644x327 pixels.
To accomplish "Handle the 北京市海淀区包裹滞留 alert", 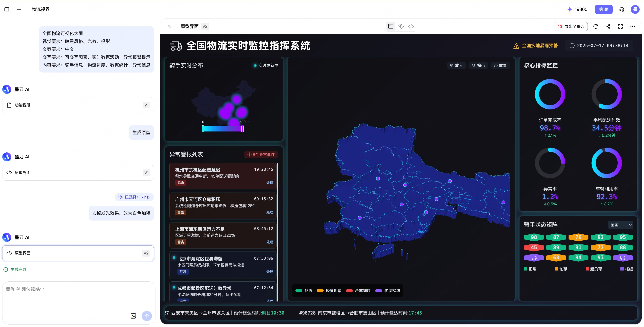I will click(269, 271).
